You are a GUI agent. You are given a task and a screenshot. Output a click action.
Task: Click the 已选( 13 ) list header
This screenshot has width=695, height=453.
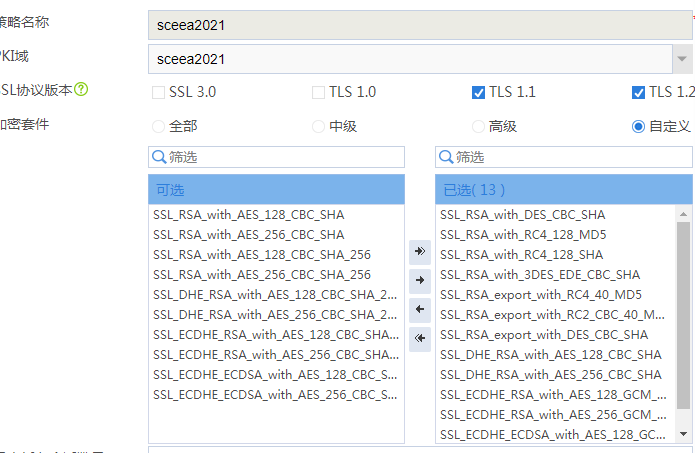(x=564, y=190)
